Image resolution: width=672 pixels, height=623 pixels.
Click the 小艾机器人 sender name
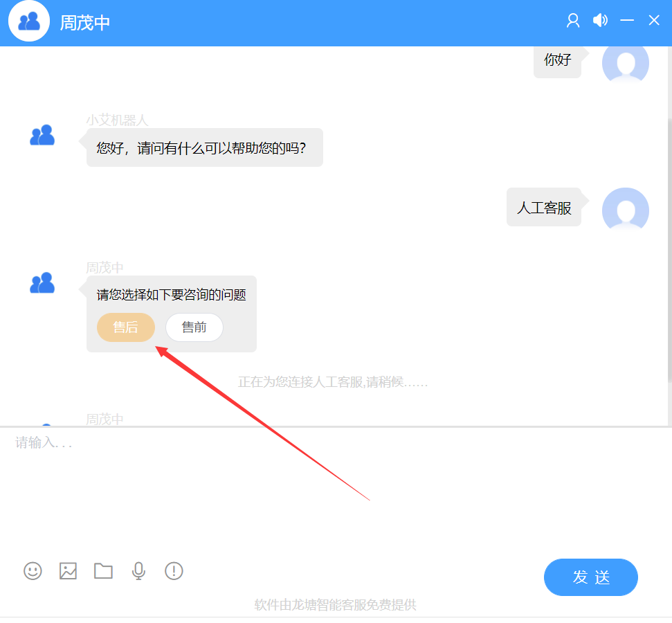[x=117, y=120]
